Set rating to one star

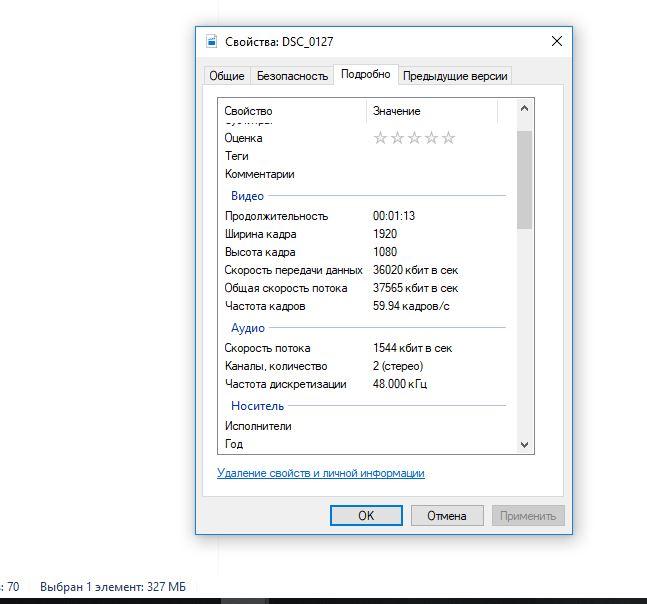(x=380, y=138)
